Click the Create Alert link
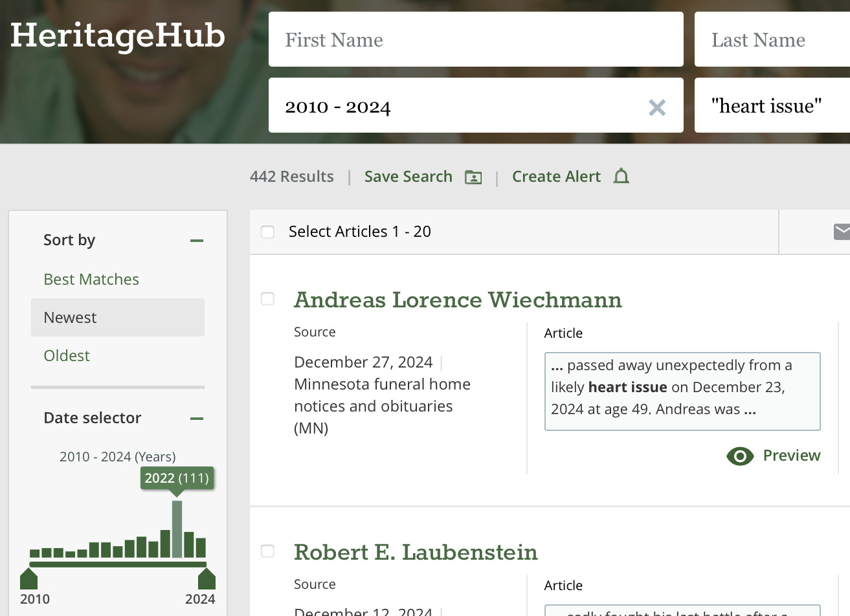The width and height of the screenshot is (850, 616). [556, 177]
